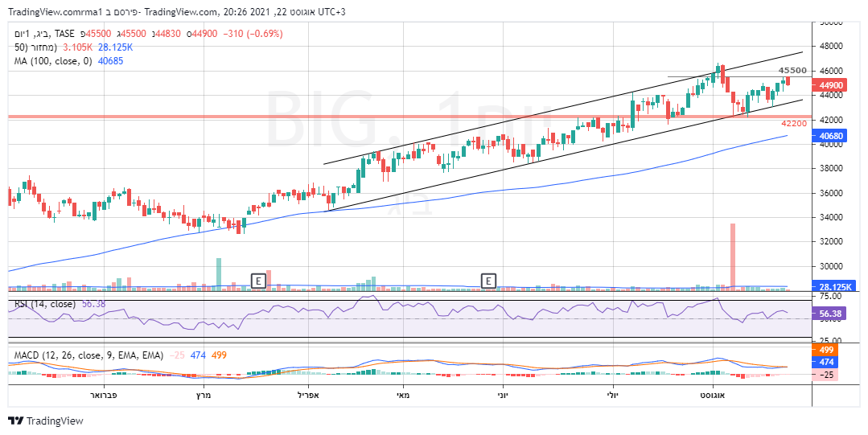Viewport: 868px width, 435px height.
Task: Select the blue 474 MACD axis label
Action: 825,362
